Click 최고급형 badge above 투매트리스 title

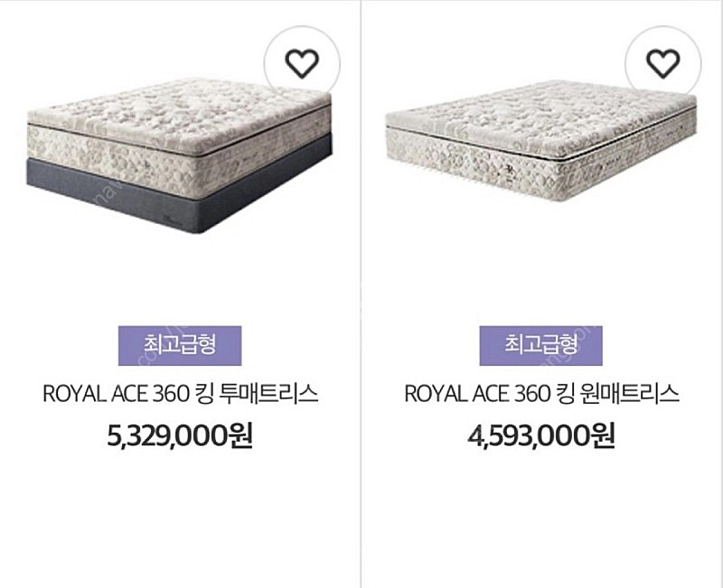180,346
